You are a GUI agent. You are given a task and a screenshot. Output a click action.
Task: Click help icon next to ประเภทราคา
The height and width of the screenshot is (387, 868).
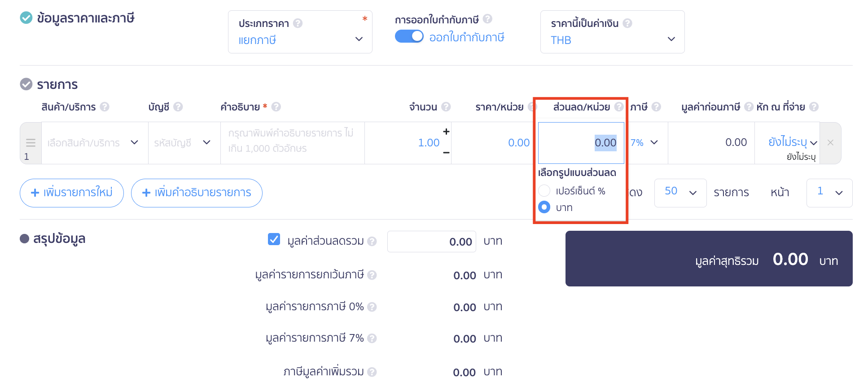298,23
